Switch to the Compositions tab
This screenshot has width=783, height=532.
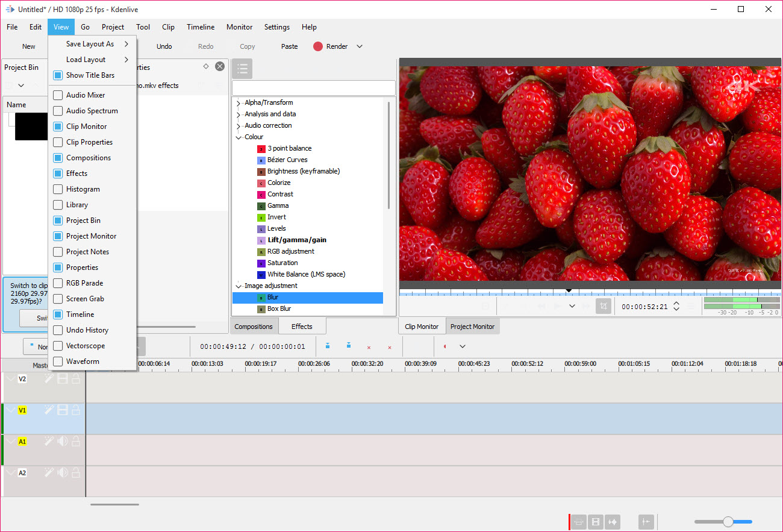pyautogui.click(x=254, y=327)
